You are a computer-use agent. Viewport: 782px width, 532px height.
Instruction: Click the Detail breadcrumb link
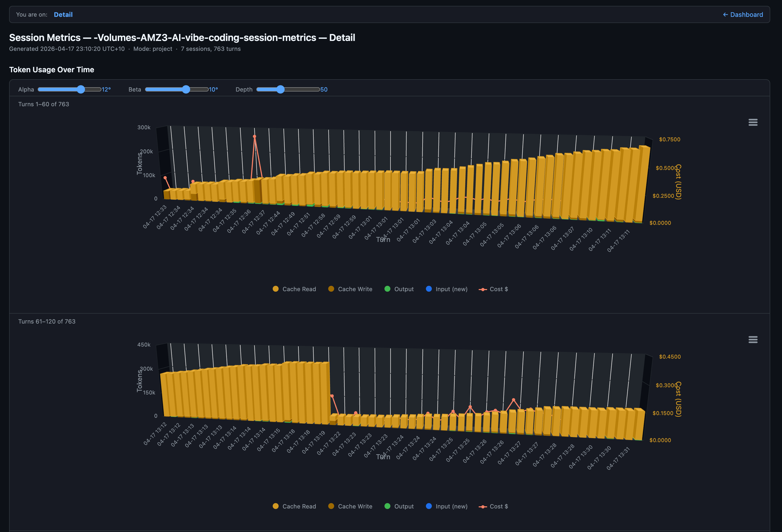click(63, 14)
